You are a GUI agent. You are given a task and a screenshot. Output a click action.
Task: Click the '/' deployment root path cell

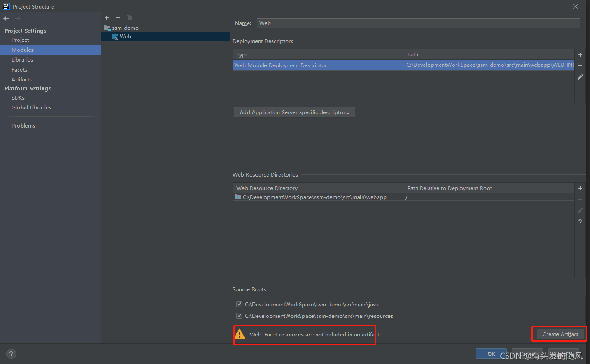point(489,197)
